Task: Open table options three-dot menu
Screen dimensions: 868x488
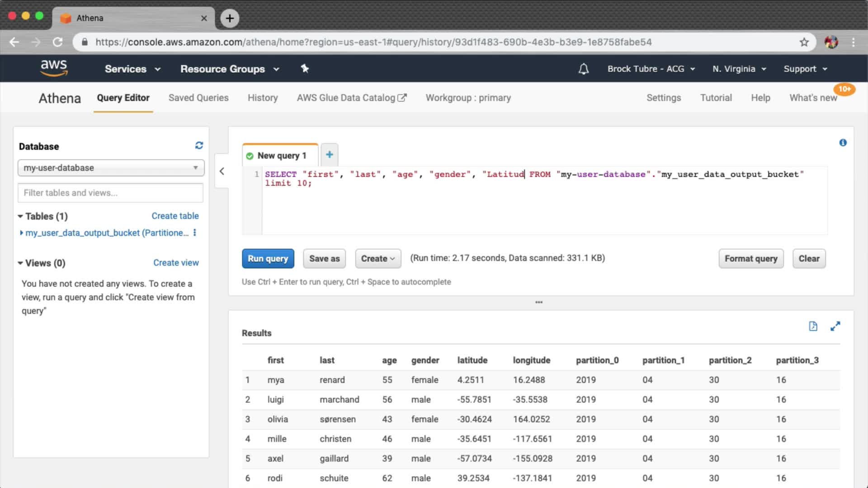Action: coord(195,233)
